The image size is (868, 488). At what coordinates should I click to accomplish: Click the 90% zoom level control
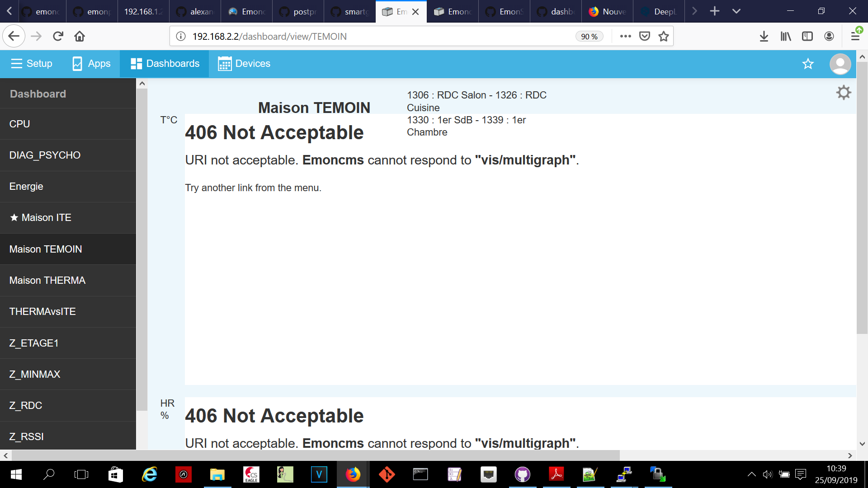(589, 36)
